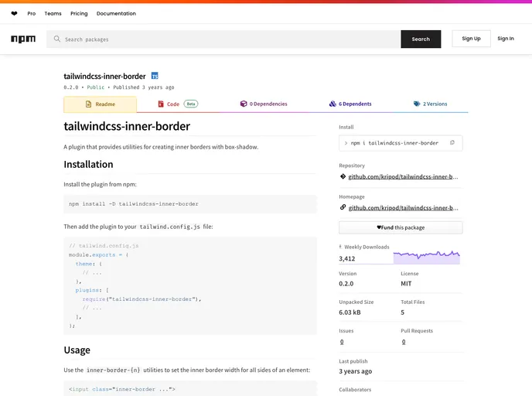Open the Homepage github.com/kripod link
The width and height of the screenshot is (532, 396).
point(403,208)
